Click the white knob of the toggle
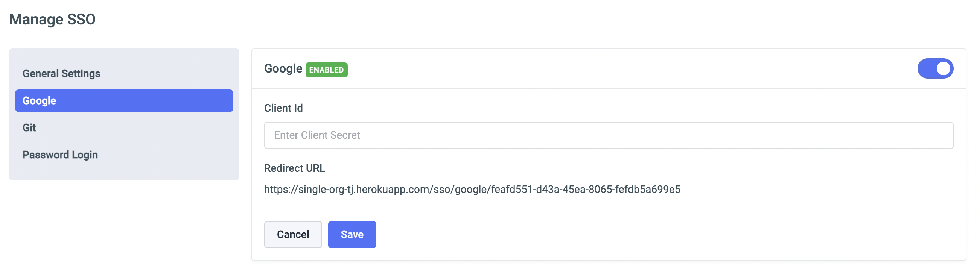Viewport: 980px width, 276px height. (943, 69)
